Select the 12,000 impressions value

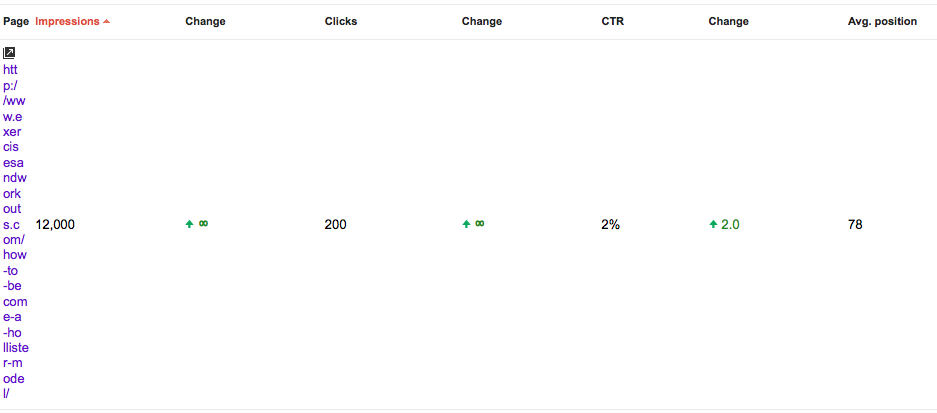click(x=55, y=225)
